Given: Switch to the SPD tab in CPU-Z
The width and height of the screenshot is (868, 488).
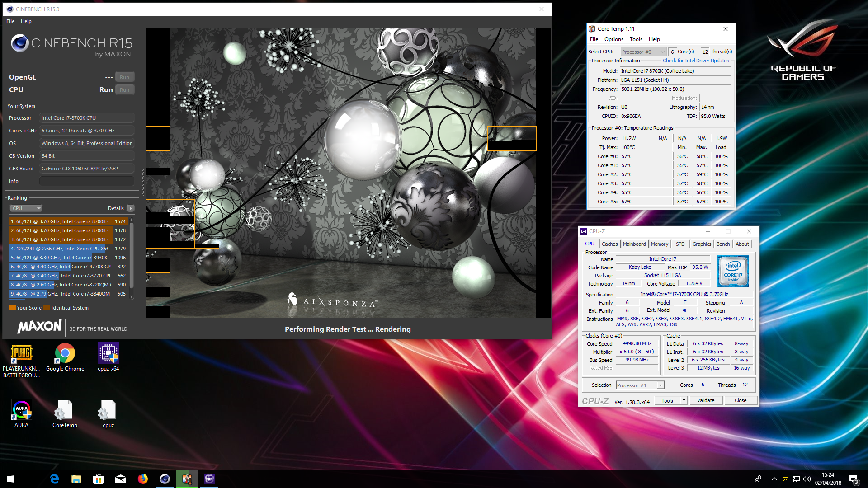Looking at the screenshot, I should tap(680, 244).
